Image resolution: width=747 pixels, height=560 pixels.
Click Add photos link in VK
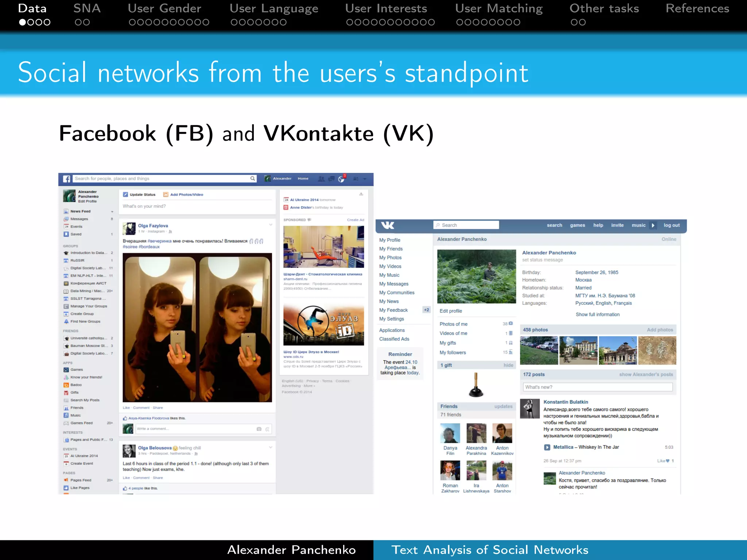pos(660,330)
